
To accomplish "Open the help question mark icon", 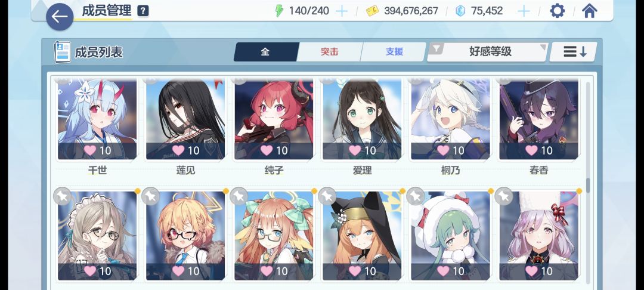I will pyautogui.click(x=143, y=11).
